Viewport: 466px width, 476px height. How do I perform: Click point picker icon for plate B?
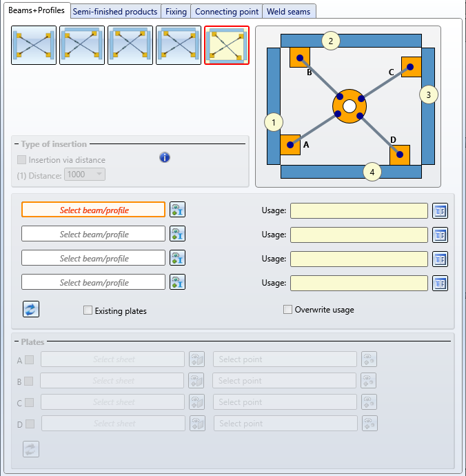369,381
